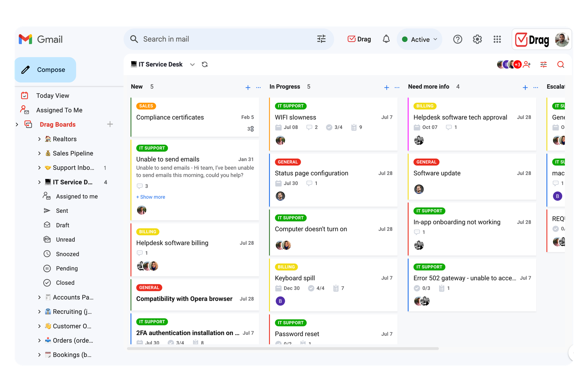Click the search magnifier icon in search bar
588x392 pixels.
point(134,39)
